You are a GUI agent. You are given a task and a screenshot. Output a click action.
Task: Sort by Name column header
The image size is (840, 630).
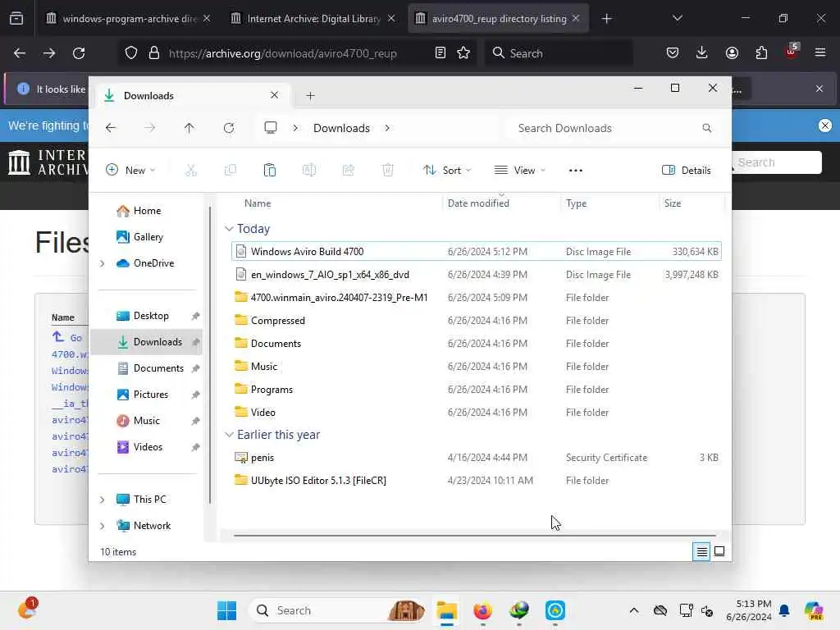coord(258,203)
